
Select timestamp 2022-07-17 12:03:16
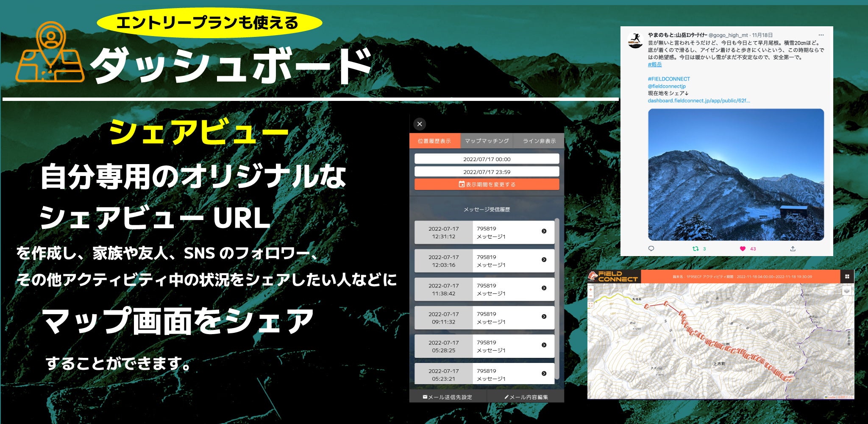pos(443,261)
